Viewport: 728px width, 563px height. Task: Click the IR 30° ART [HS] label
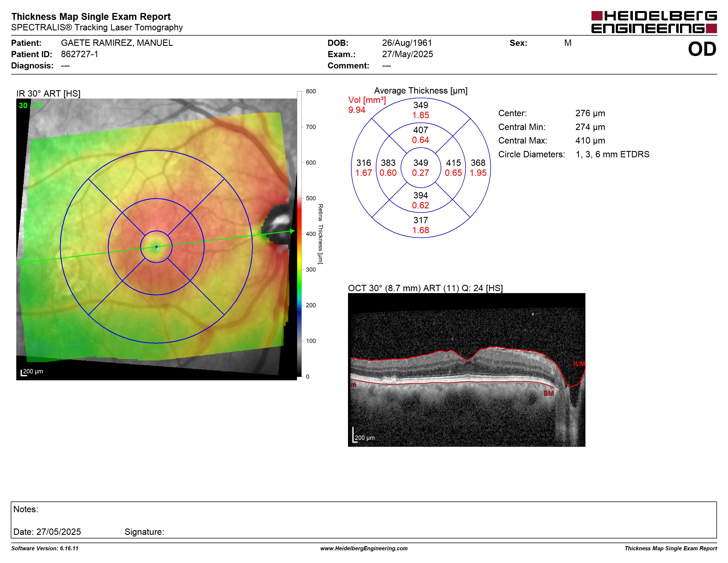click(x=48, y=94)
